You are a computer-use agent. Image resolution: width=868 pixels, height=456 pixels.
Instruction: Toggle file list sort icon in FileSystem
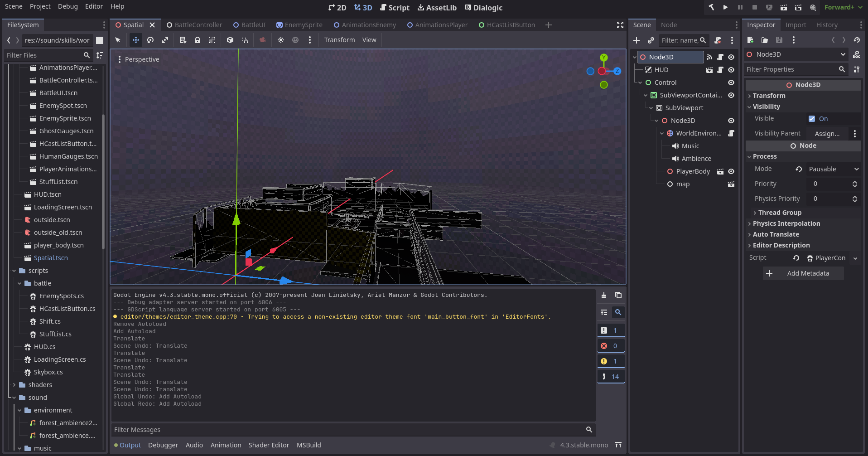[x=100, y=55]
